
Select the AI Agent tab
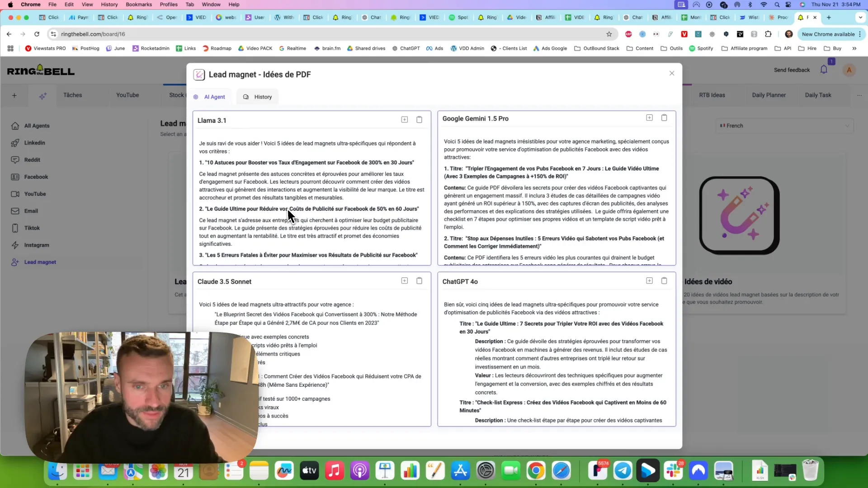coord(209,97)
